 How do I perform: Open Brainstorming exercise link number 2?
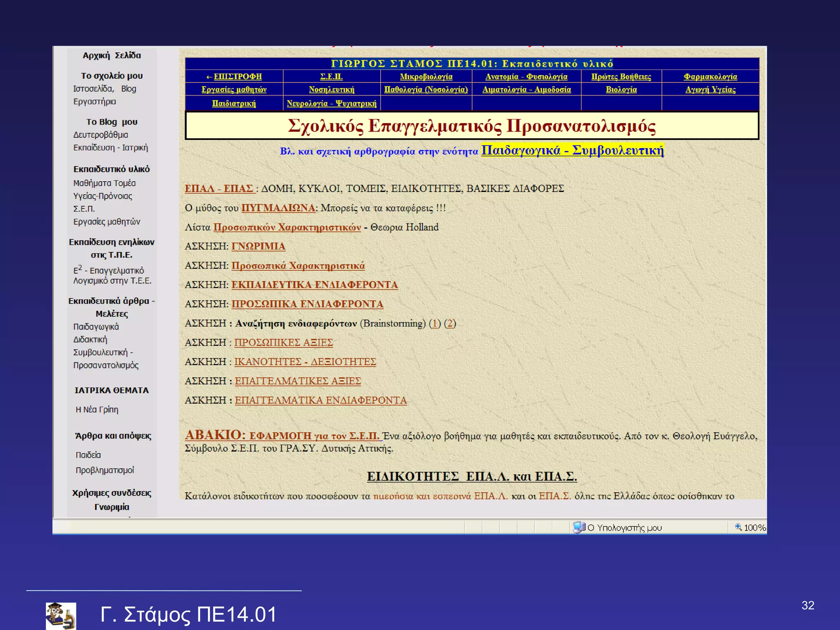450,323
